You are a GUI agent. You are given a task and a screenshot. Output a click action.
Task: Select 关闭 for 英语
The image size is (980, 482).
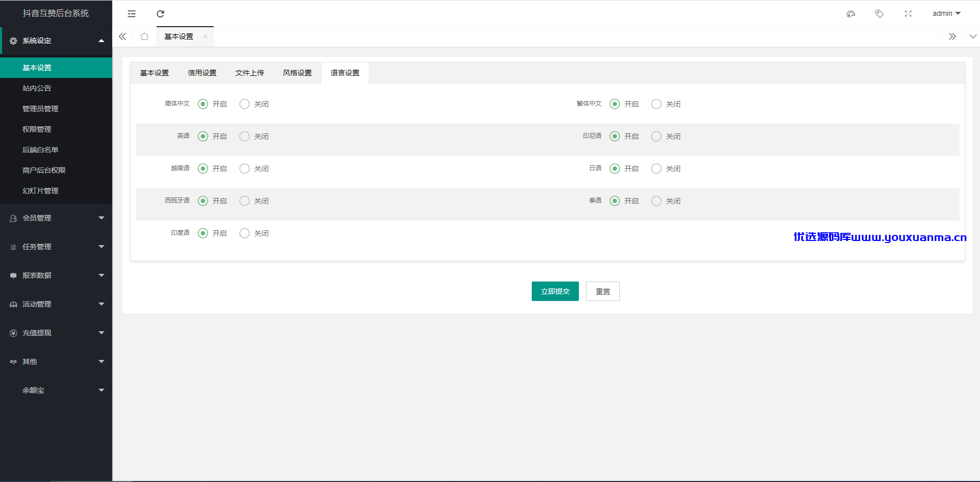(254, 136)
